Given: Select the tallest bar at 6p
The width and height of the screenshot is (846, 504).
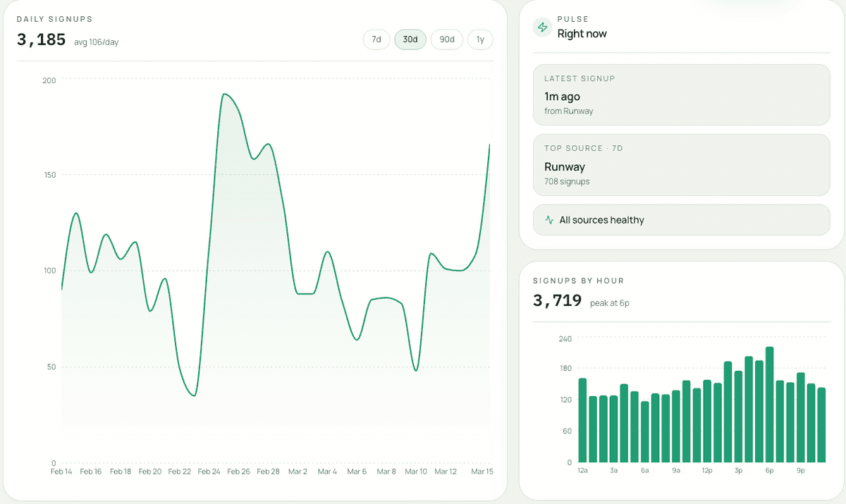Looking at the screenshot, I should pos(769,405).
